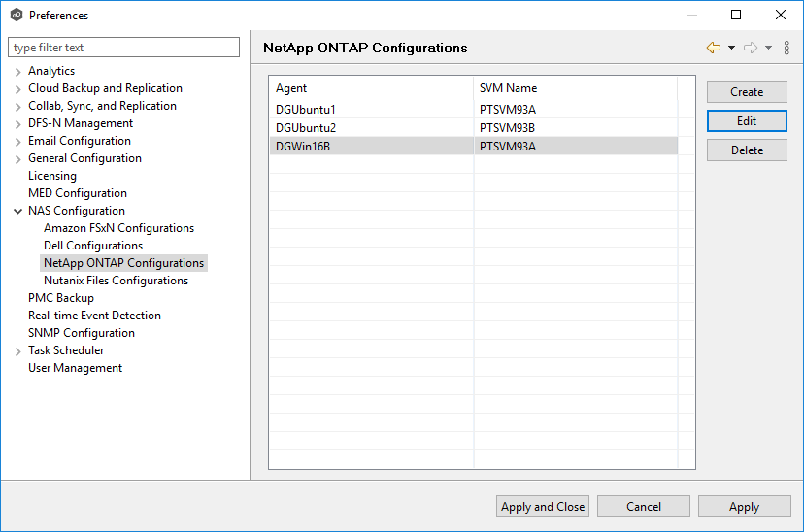Open the back history dropdown arrow
Screen dimensions: 804x532
(731, 48)
